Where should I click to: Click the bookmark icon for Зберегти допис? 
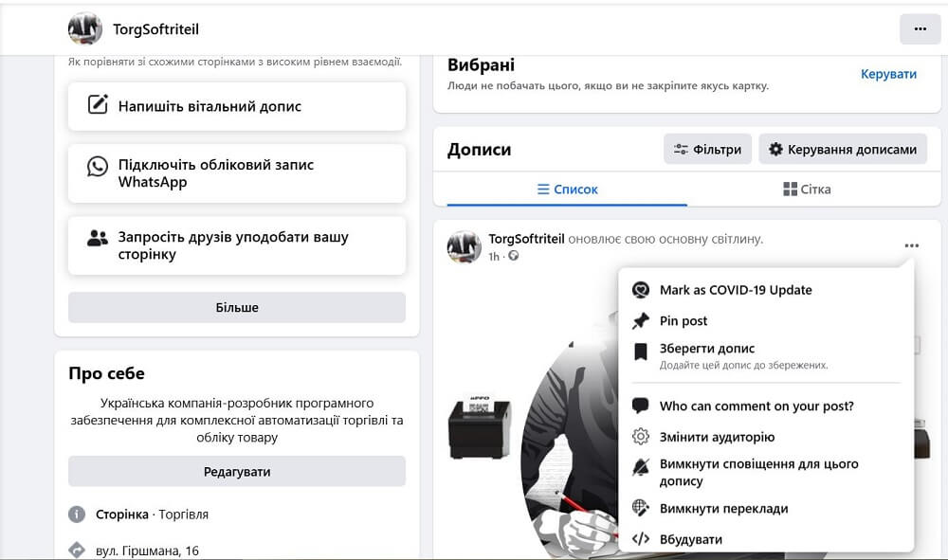click(641, 352)
